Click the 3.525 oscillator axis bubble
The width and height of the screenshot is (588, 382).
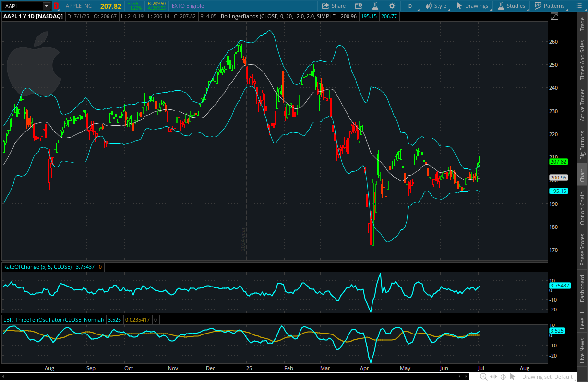557,331
